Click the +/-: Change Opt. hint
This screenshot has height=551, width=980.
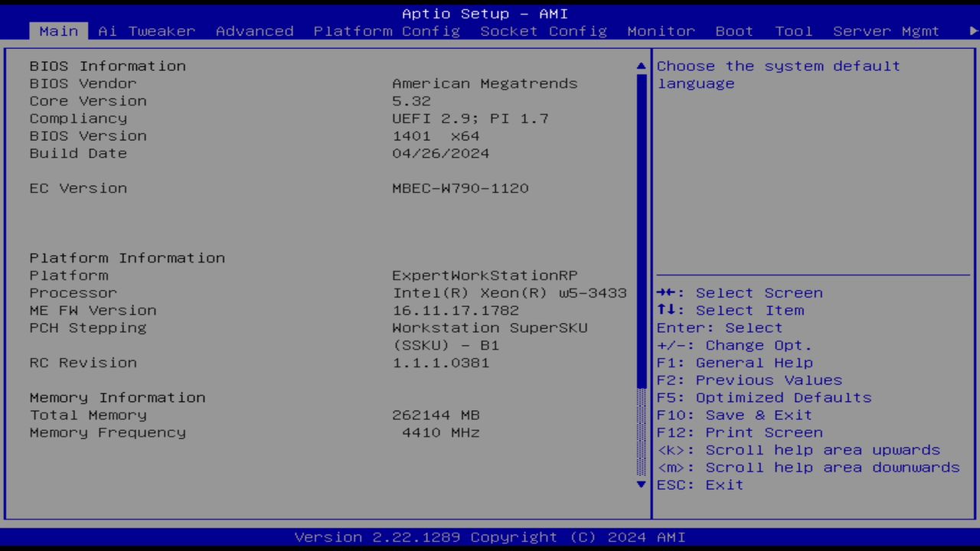(734, 345)
